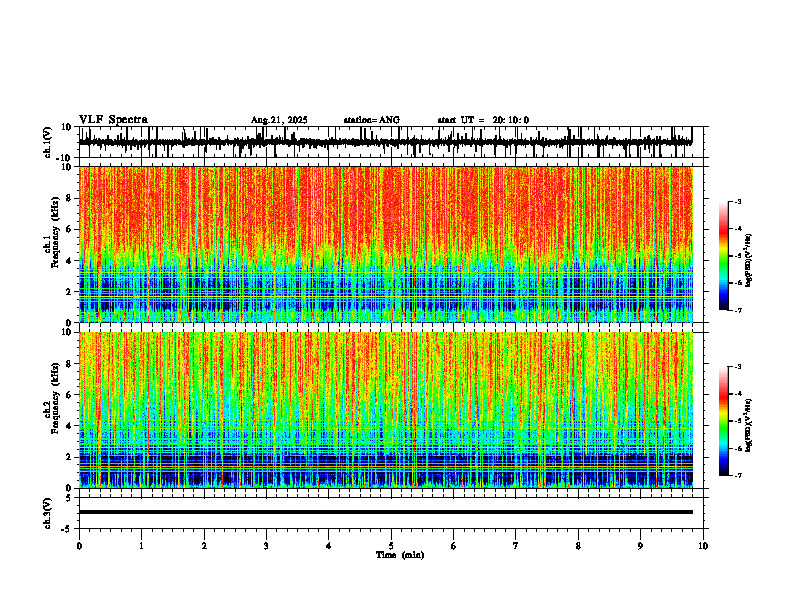
Task: Click tick label 1 on the Time axis
Action: (141, 546)
